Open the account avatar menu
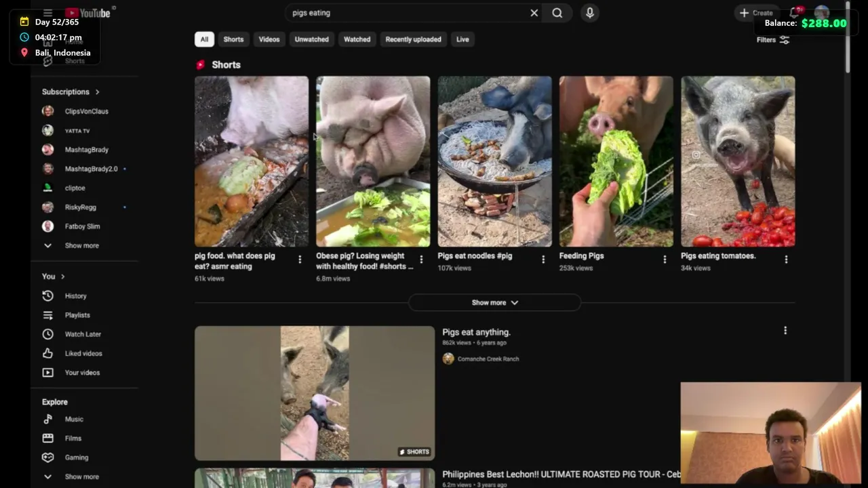 pos(822,13)
